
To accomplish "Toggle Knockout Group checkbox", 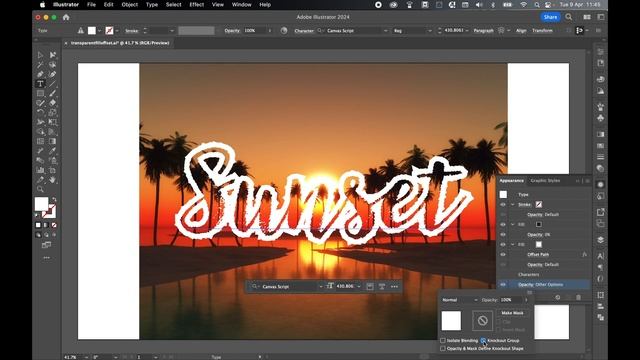I will pyautogui.click(x=483, y=340).
